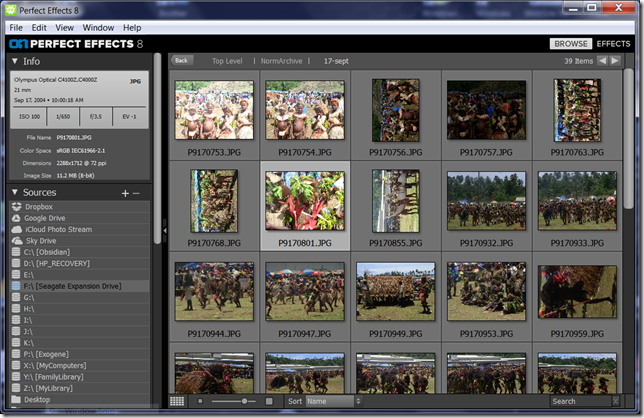Viewport: 644px width, 418px height.
Task: Click the Back button
Action: [x=182, y=60]
